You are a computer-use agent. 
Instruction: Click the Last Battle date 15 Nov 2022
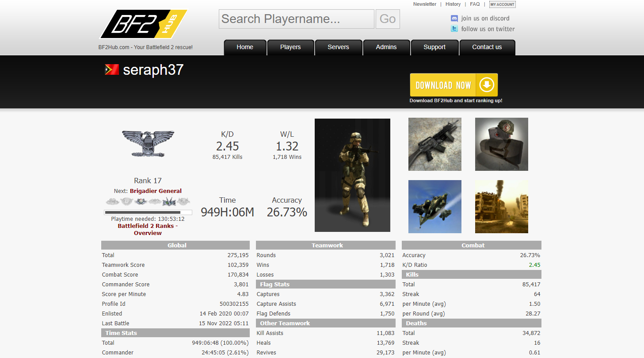(x=224, y=323)
